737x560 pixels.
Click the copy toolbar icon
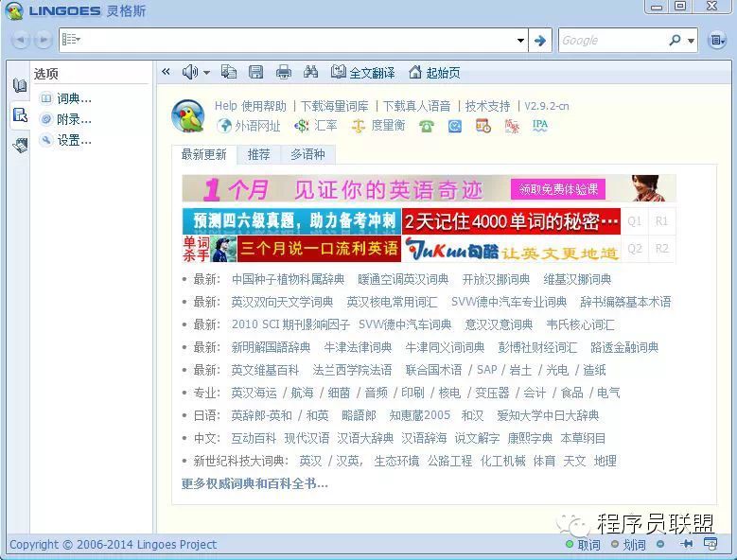(229, 72)
